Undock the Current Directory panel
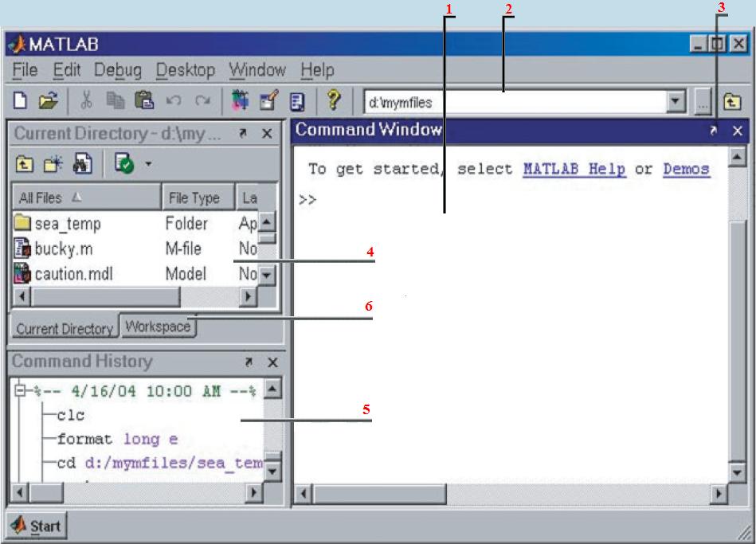This screenshot has width=756, height=544. [242, 134]
